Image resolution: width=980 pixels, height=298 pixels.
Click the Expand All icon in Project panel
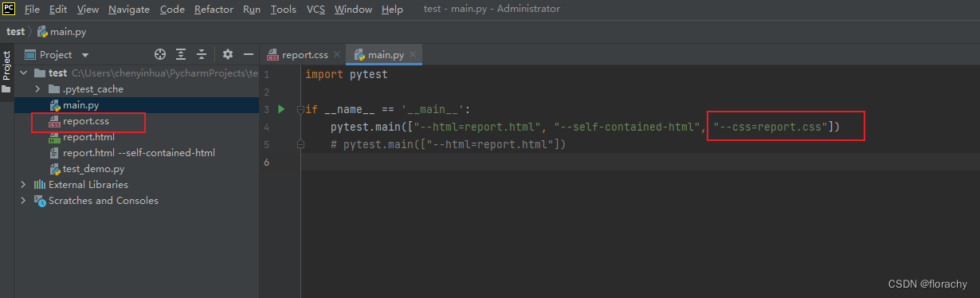181,54
